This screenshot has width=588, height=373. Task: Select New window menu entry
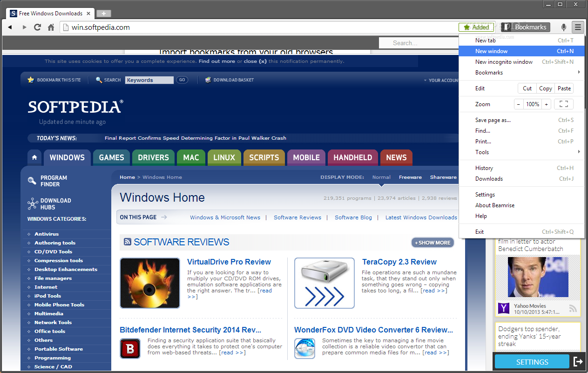click(521, 51)
